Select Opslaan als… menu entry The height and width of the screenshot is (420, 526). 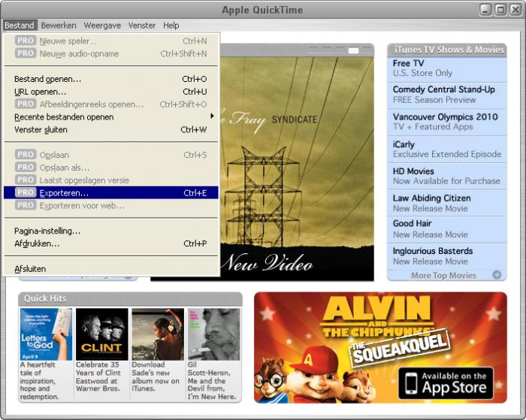tap(110, 168)
